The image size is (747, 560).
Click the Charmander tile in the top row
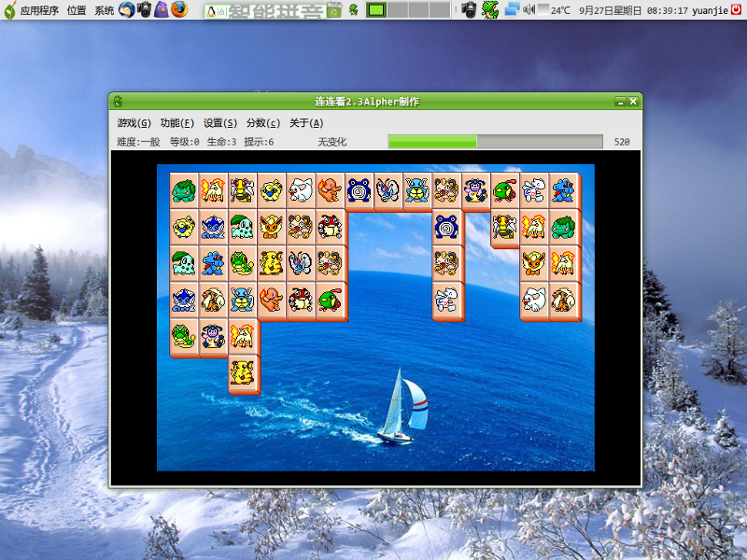pos(330,190)
